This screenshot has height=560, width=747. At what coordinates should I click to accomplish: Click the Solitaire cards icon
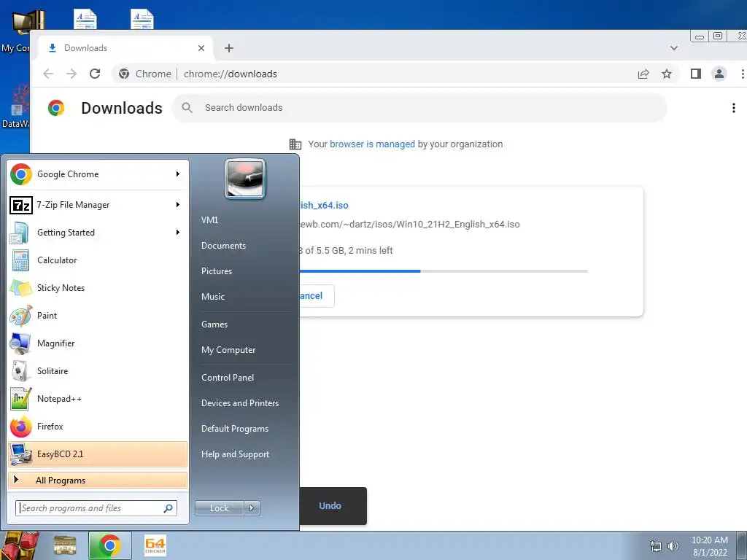[x=20, y=371]
